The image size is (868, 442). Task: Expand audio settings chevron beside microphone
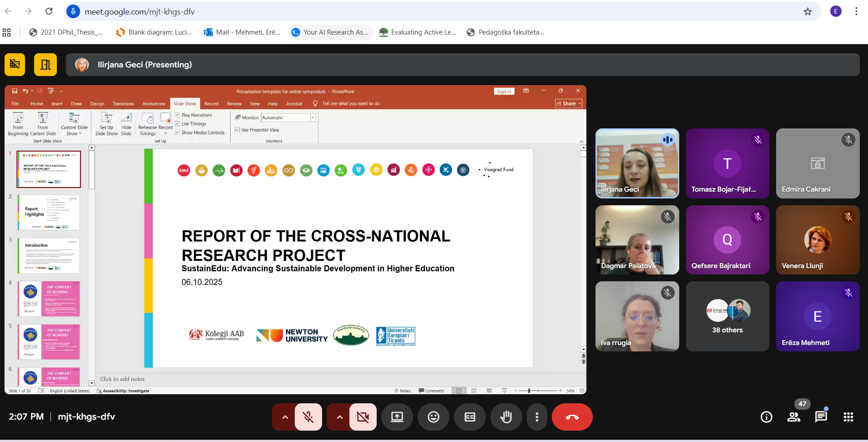click(x=285, y=417)
